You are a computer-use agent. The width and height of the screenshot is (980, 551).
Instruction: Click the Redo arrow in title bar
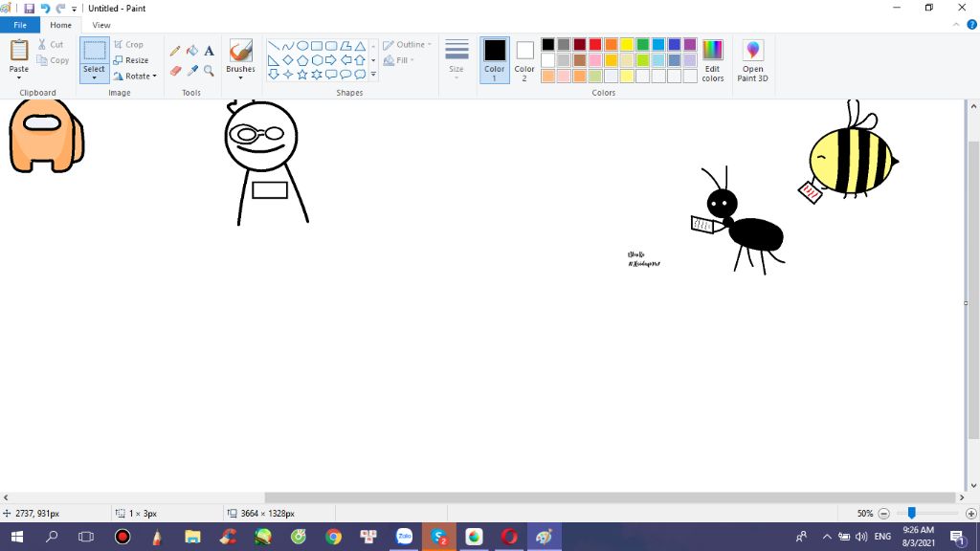[x=60, y=8]
